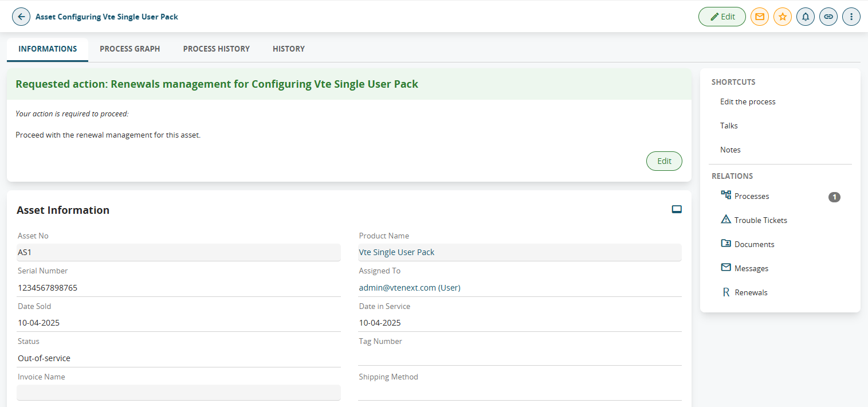Click the Assigned To value admin@vtenext.com
Viewport: 868px width, 407px height.
click(x=410, y=288)
